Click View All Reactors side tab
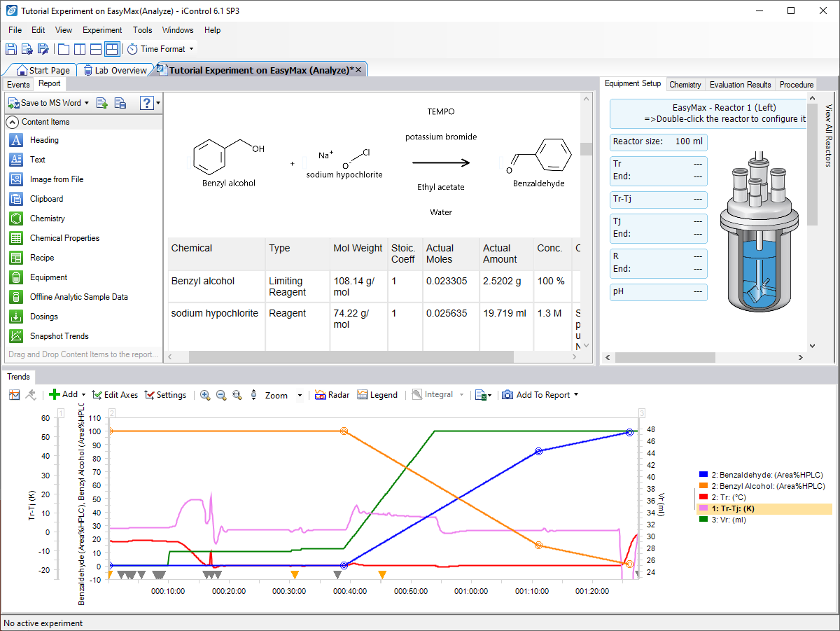 [x=828, y=136]
